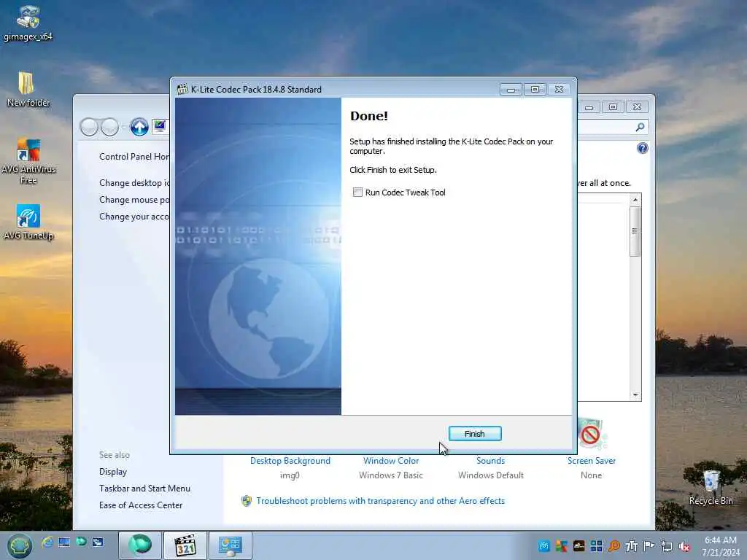Click the Back button in Control Panel window
The width and height of the screenshot is (747, 560).
89,127
